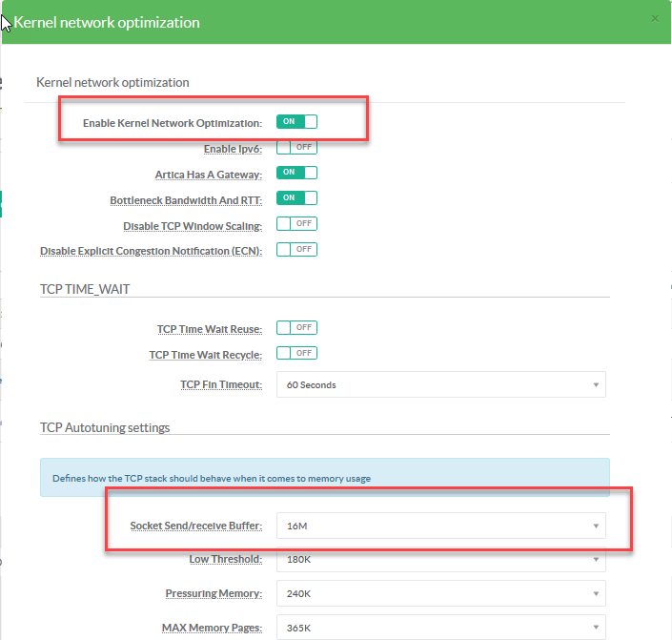This screenshot has height=640, width=672.
Task: Enable TCP Time Wait Recycle switch
Action: click(x=296, y=353)
